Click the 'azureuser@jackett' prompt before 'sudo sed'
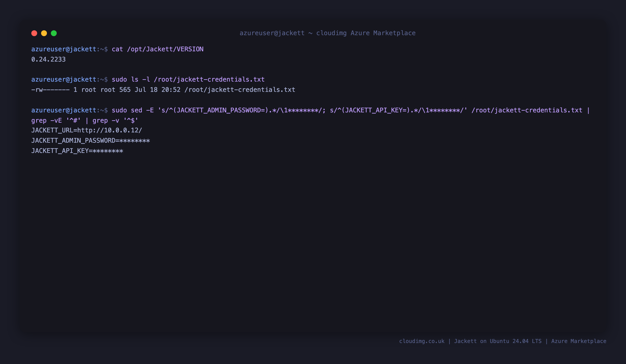 (64, 110)
